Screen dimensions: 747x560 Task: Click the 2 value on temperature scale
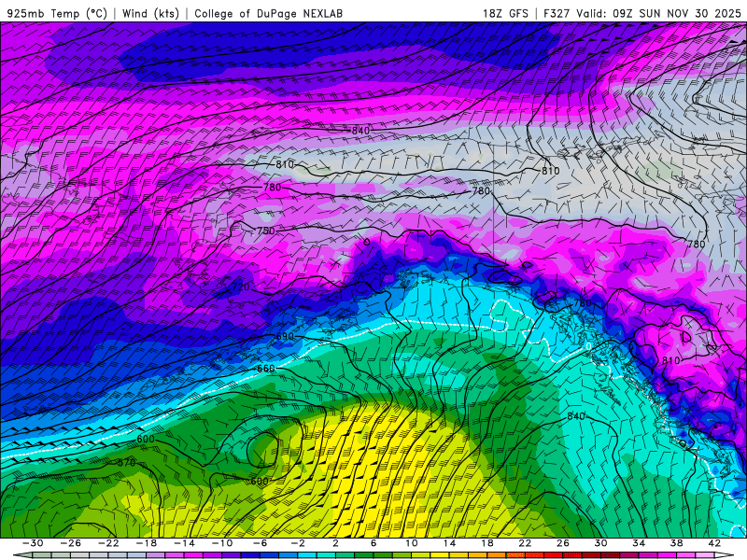[335, 543]
